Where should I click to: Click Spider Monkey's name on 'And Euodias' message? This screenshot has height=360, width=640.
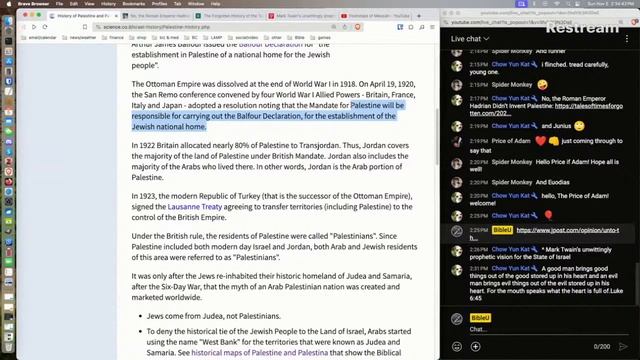tap(512, 182)
